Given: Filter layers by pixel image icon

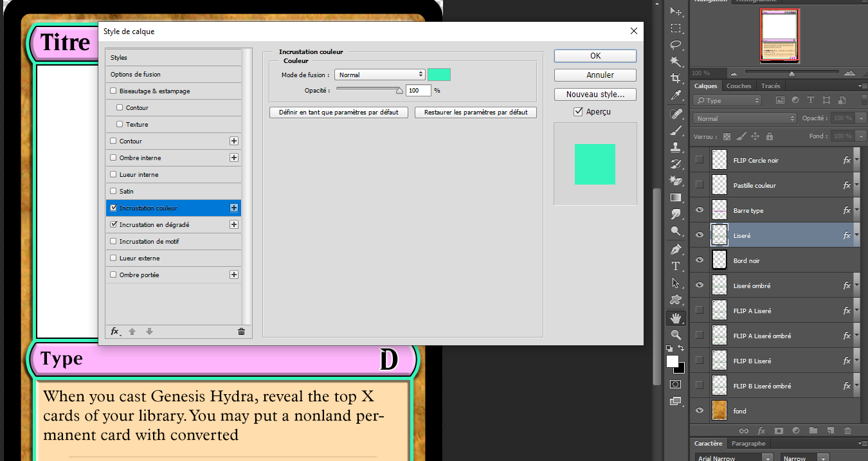Looking at the screenshot, I should pyautogui.click(x=780, y=100).
